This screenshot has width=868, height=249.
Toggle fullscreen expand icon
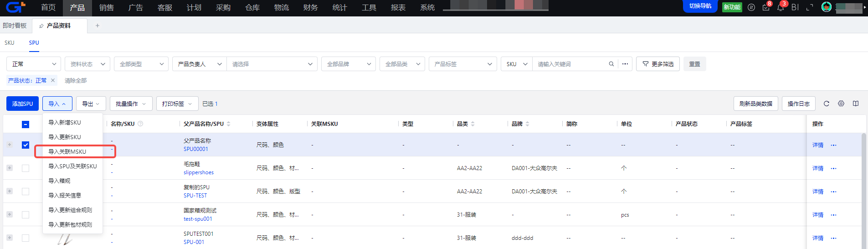pyautogui.click(x=810, y=7)
